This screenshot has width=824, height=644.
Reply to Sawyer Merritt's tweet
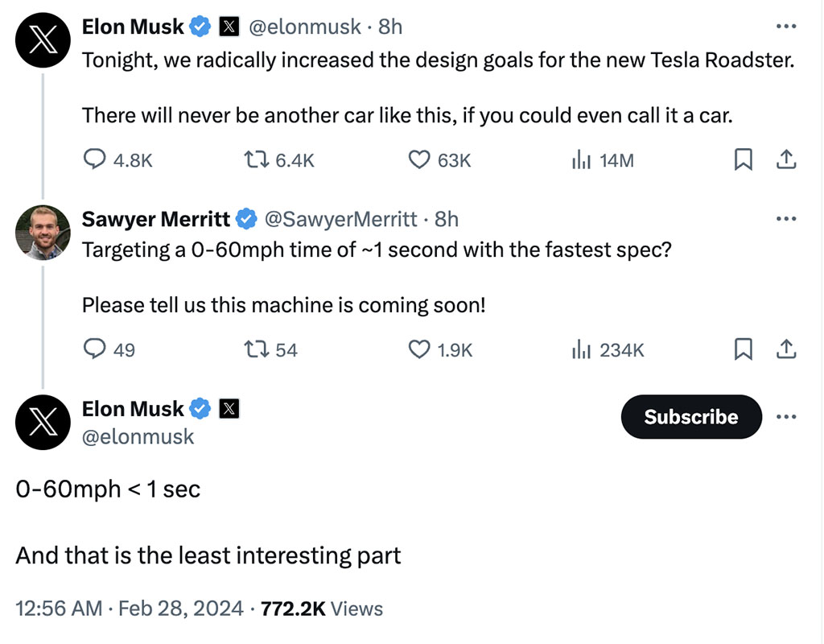click(x=96, y=349)
